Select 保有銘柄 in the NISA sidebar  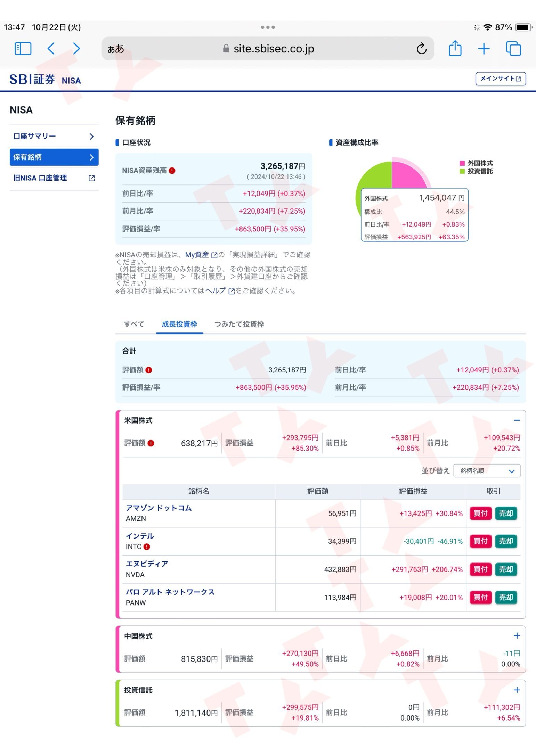(54, 157)
